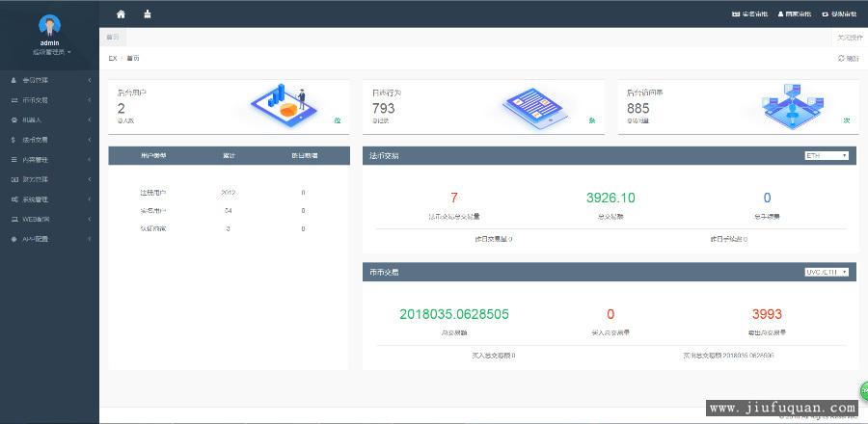Click the gear icon beside the robot menu
This screenshot has width=868, height=424.
(14, 119)
